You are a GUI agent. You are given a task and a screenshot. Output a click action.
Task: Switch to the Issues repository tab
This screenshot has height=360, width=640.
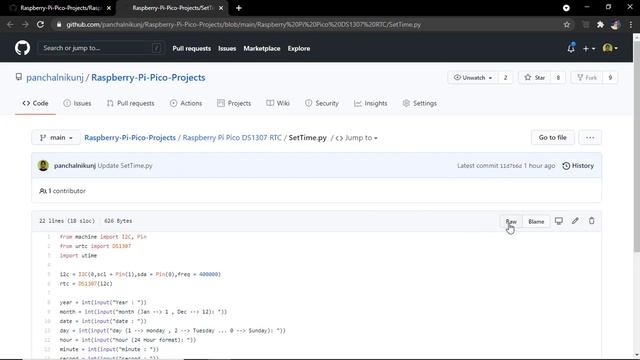pyautogui.click(x=77, y=103)
